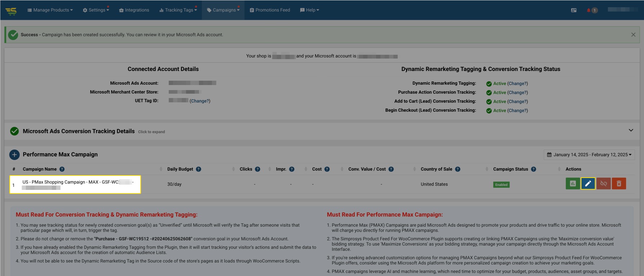
Task: Click the Enabled status badge
Action: (501, 184)
